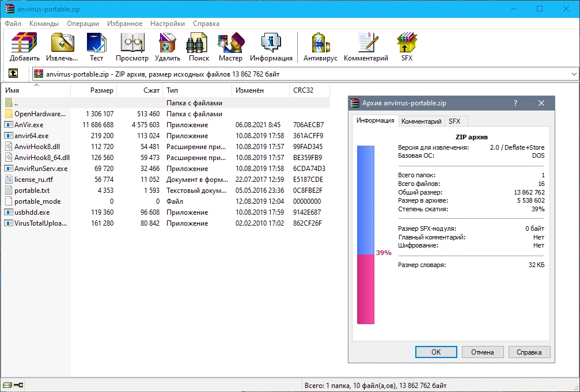Sort by the Изменён column header
Viewport: 580px width, 392px height.
[260, 90]
